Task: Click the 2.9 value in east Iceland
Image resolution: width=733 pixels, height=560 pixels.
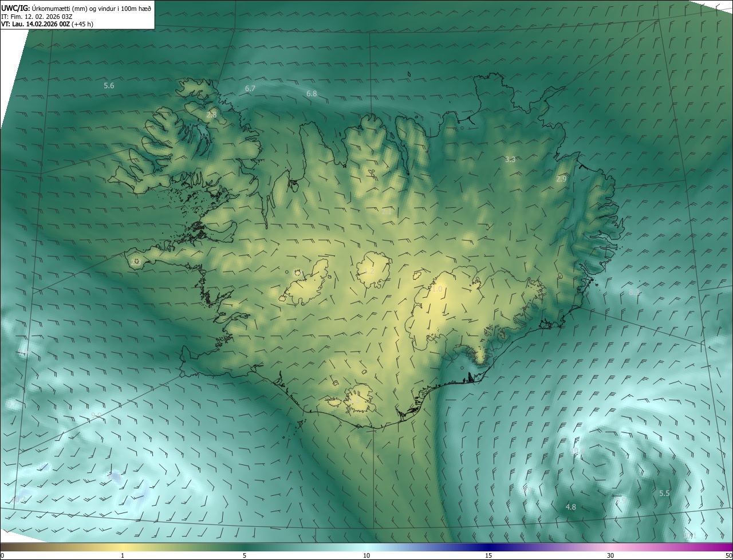Action: (561, 179)
